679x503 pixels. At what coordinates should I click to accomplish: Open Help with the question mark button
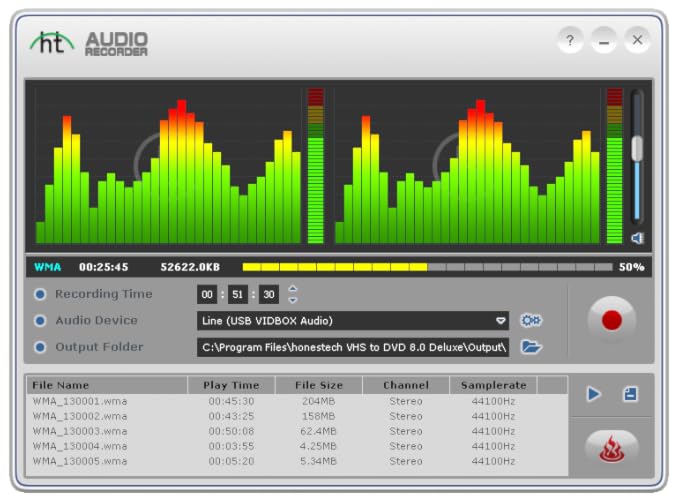570,40
